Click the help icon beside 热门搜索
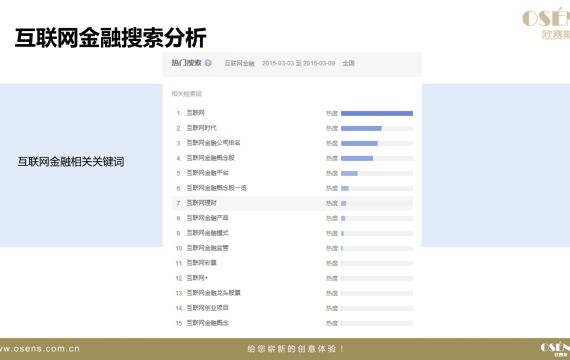Image resolution: width=570 pixels, height=360 pixels. tap(208, 63)
